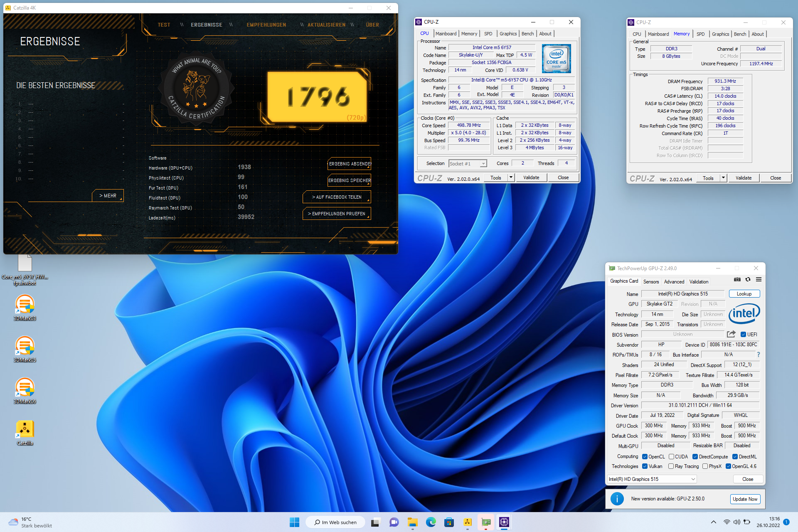
Task: Switch to GPU-Z app in taskbar
Action: point(486,522)
